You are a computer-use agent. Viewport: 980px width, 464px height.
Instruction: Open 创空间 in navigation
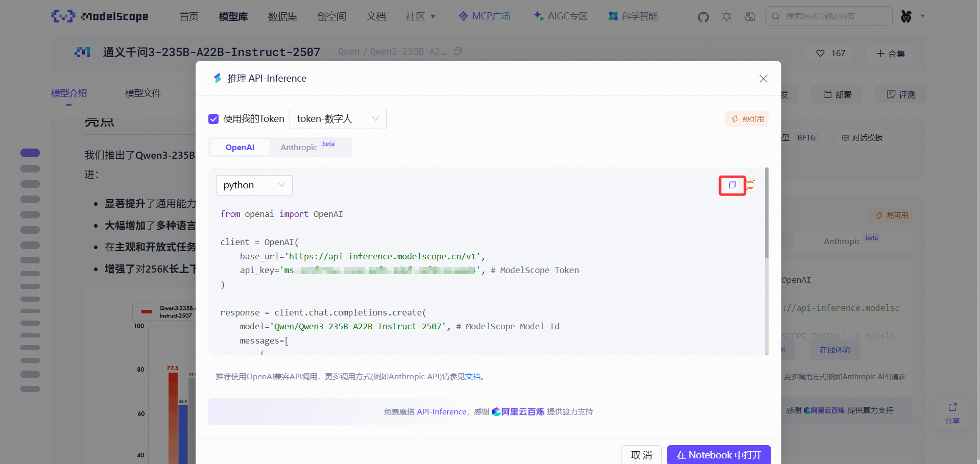pyautogui.click(x=331, y=16)
